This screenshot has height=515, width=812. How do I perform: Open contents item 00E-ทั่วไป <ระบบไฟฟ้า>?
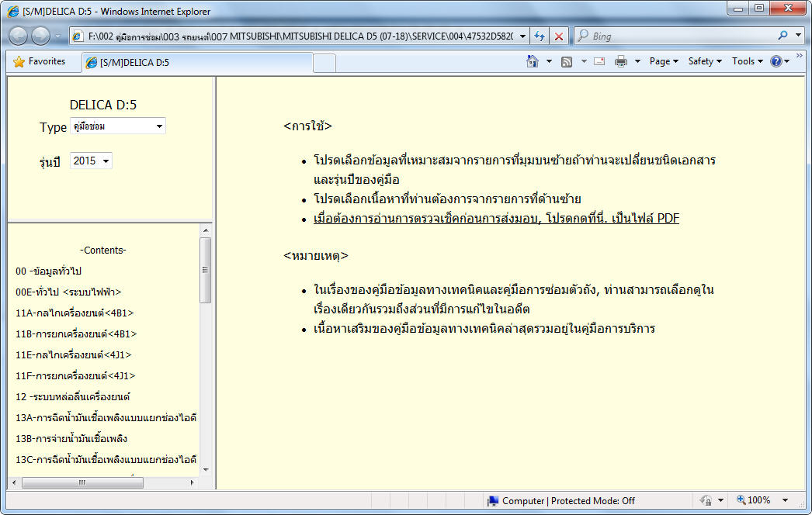tap(68, 292)
